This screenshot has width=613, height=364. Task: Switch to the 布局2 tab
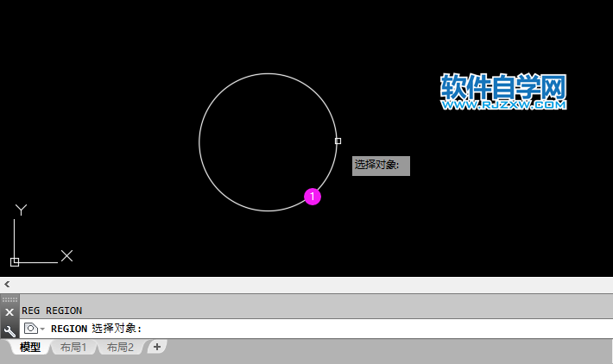click(120, 347)
